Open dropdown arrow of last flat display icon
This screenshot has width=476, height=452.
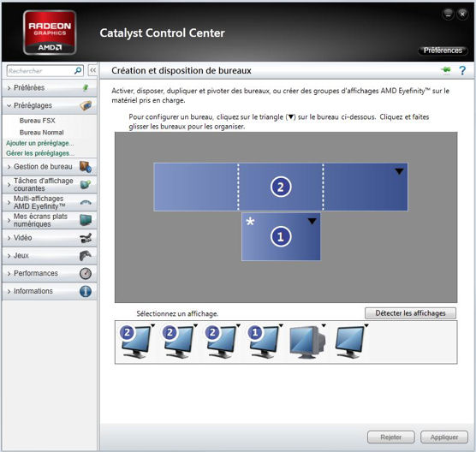pos(366,325)
